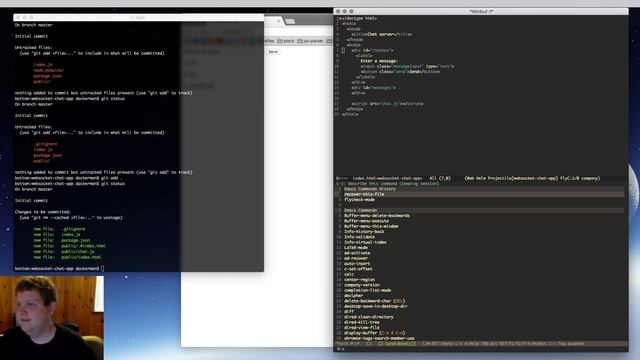Choose dired-clean-directory in helm list
This screenshot has height=360, width=640.
tap(369, 317)
